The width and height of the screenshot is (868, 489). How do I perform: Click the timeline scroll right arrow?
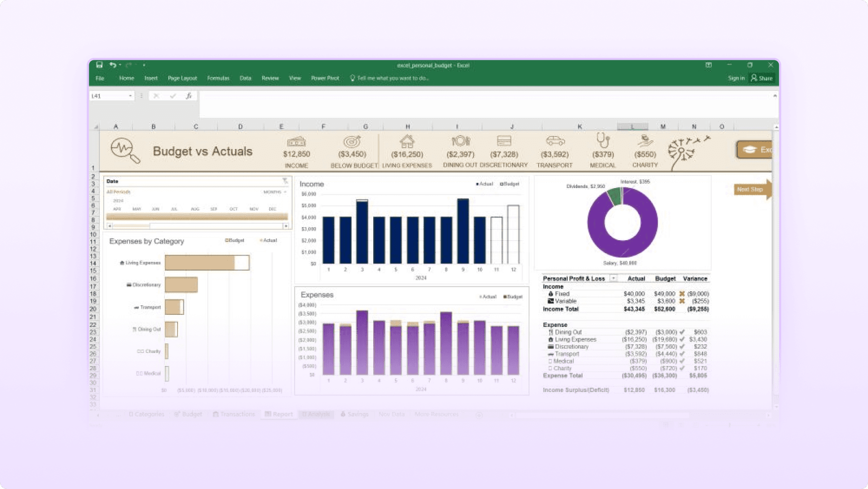click(x=286, y=226)
